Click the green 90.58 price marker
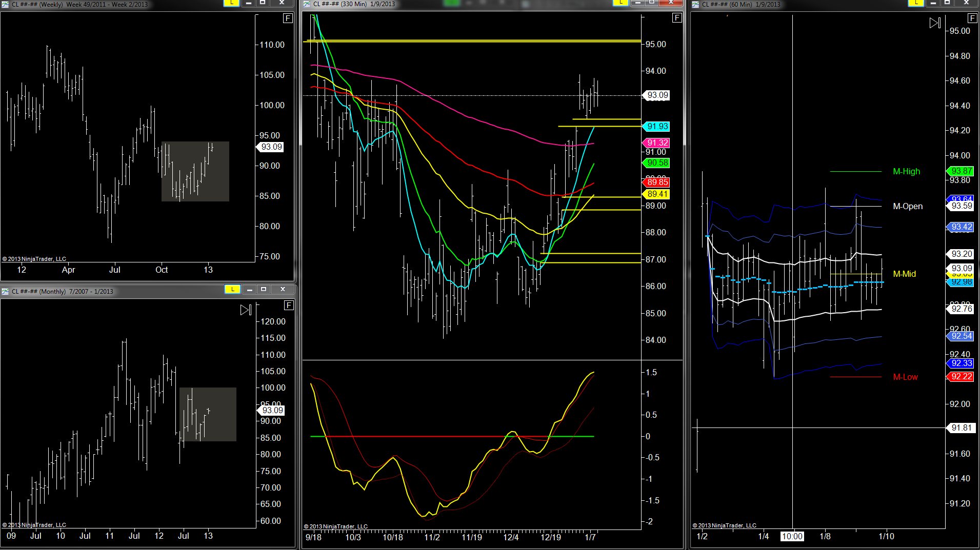The width and height of the screenshot is (980, 550). pos(657,163)
